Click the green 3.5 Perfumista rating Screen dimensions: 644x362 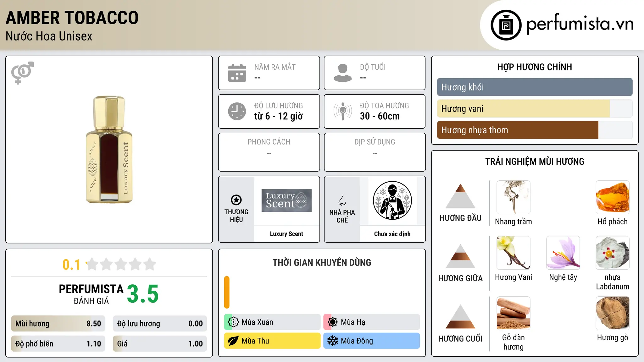(143, 294)
